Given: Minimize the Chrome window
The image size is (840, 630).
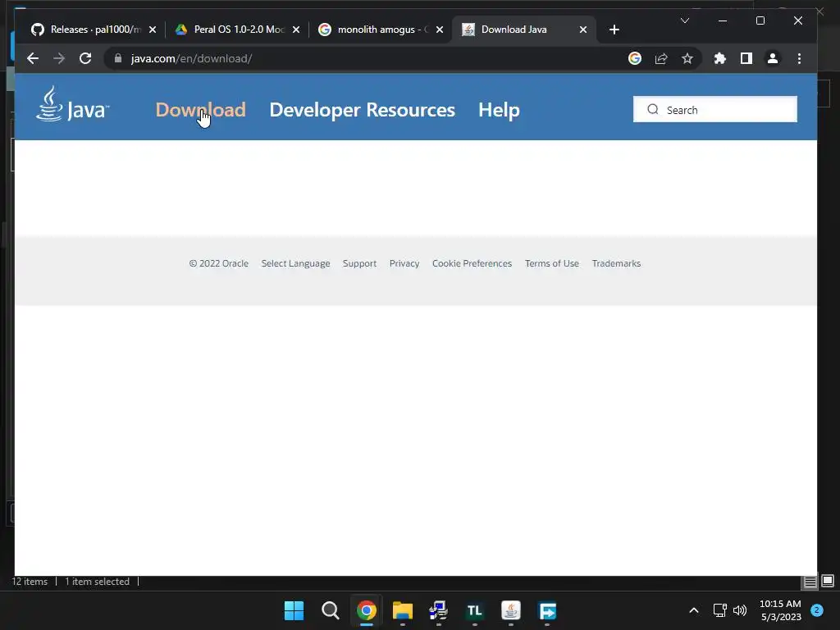Looking at the screenshot, I should tap(723, 21).
